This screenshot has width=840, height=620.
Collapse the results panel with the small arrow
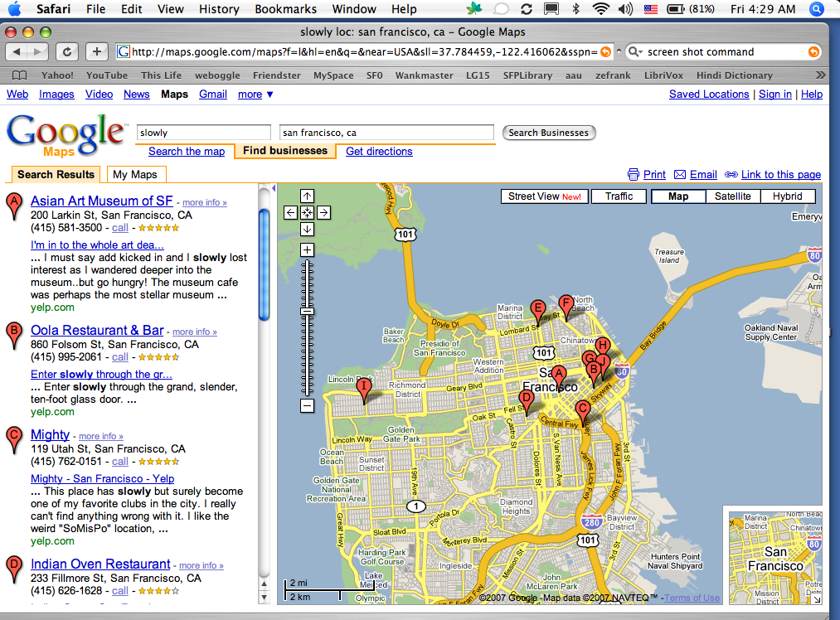tap(273, 188)
